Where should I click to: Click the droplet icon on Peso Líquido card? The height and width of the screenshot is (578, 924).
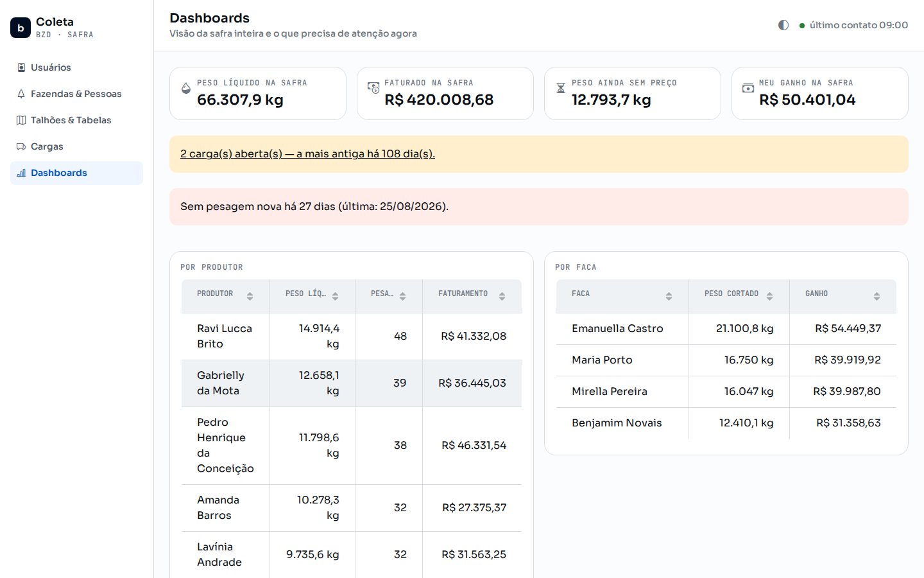pos(186,88)
